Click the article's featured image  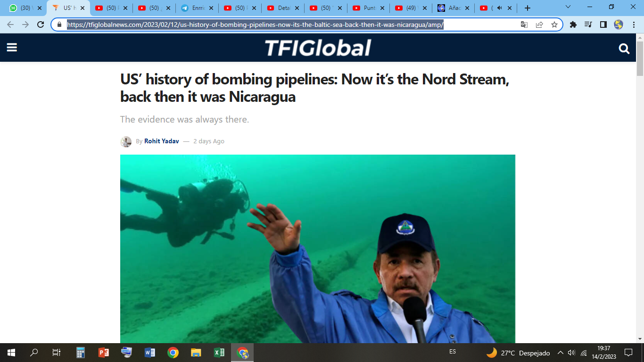[x=318, y=249]
